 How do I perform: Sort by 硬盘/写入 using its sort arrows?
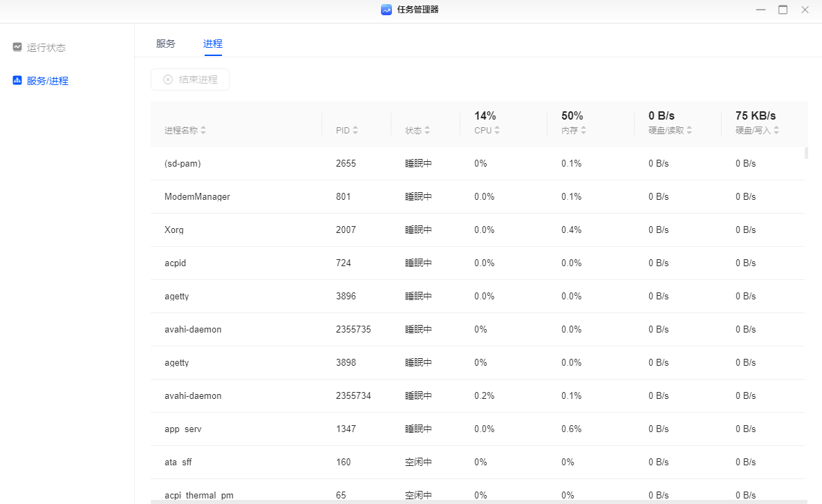776,130
